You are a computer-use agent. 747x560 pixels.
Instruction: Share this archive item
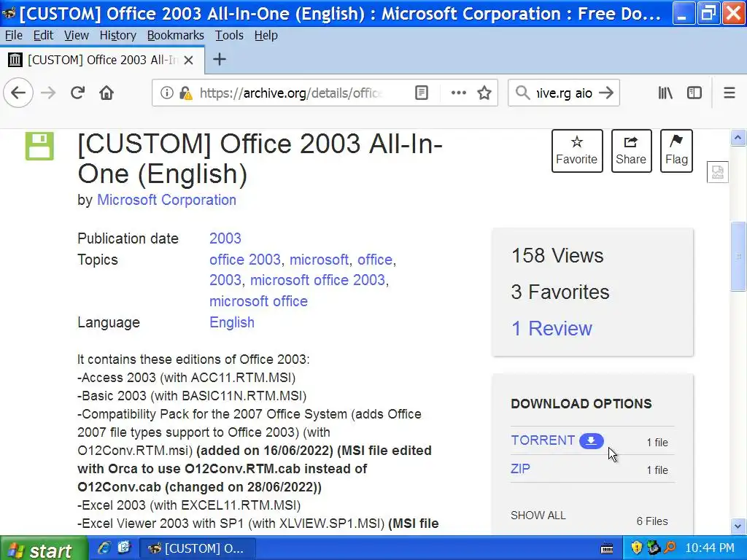tap(631, 150)
